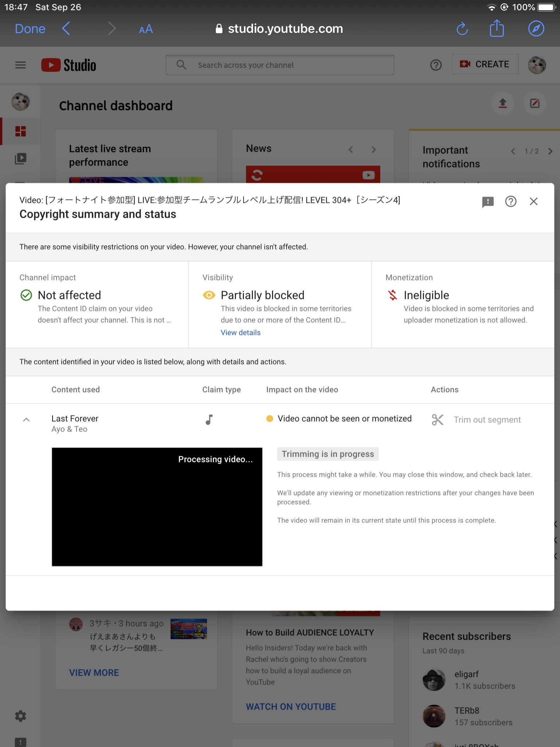
Task: Open the Safari share sheet icon
Action: pos(497,28)
